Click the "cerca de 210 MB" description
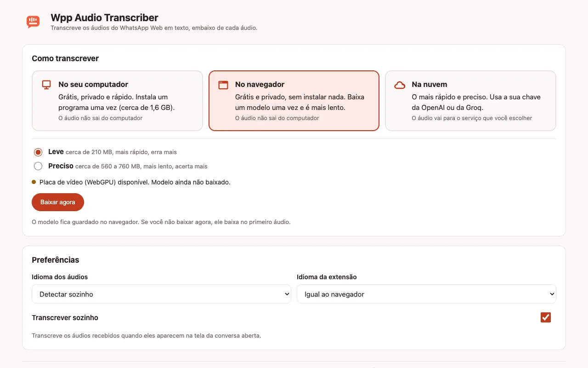The width and height of the screenshot is (588, 368). (x=121, y=152)
